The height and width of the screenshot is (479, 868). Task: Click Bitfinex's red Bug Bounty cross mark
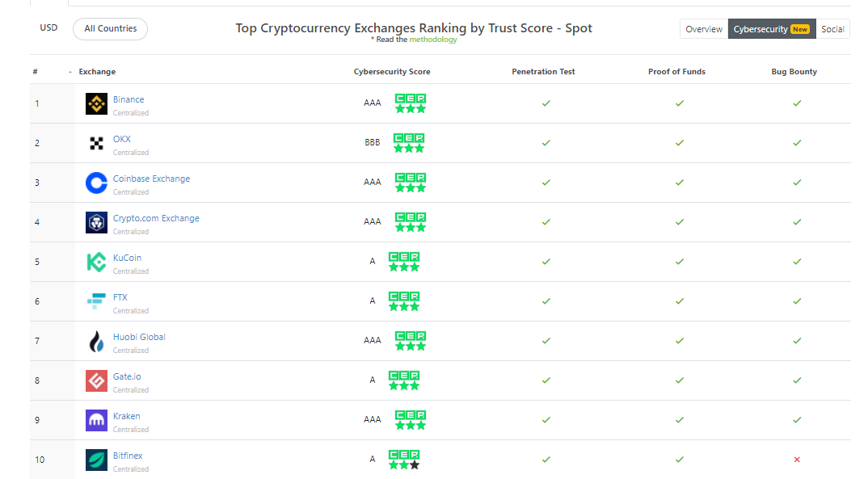pyautogui.click(x=797, y=460)
